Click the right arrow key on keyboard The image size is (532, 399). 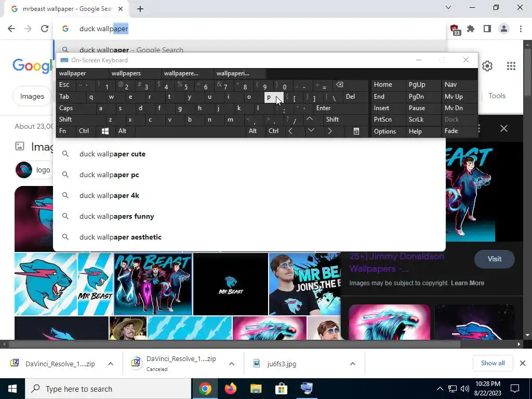click(x=330, y=131)
